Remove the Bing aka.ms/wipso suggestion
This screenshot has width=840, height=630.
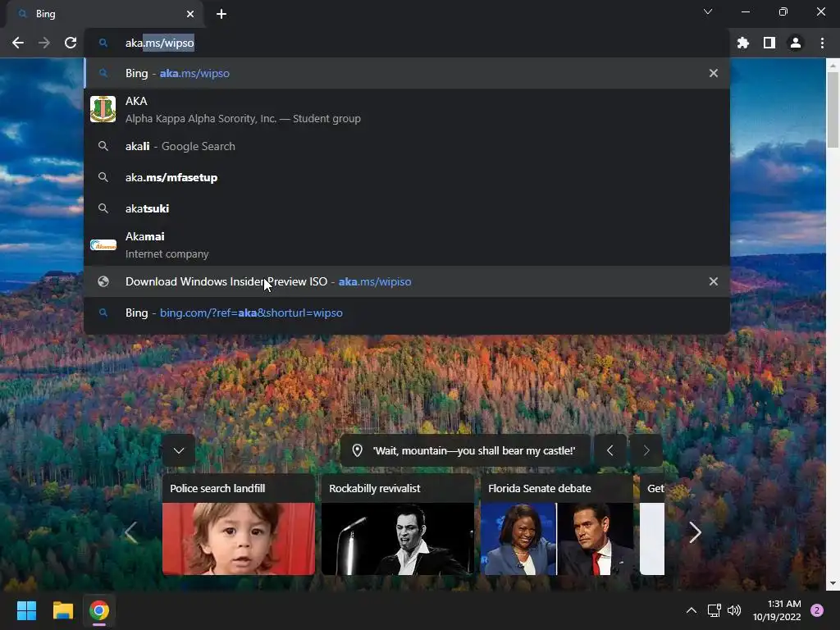tap(714, 73)
